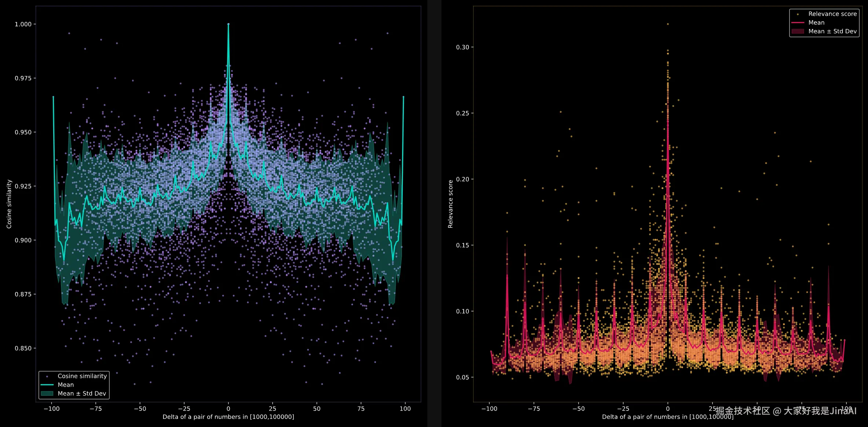Click the 0.30 tick on the relevance axis
868x427 pixels.
(x=462, y=47)
